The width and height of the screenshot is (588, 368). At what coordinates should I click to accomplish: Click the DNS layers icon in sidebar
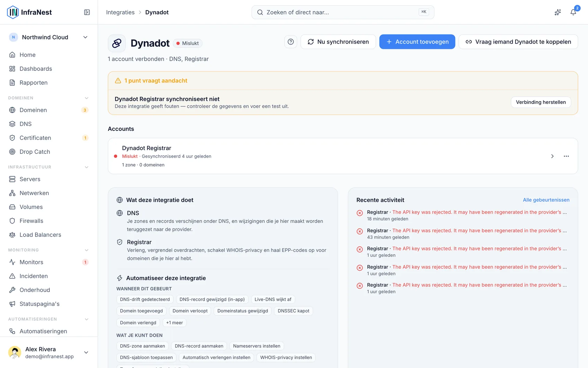point(12,124)
